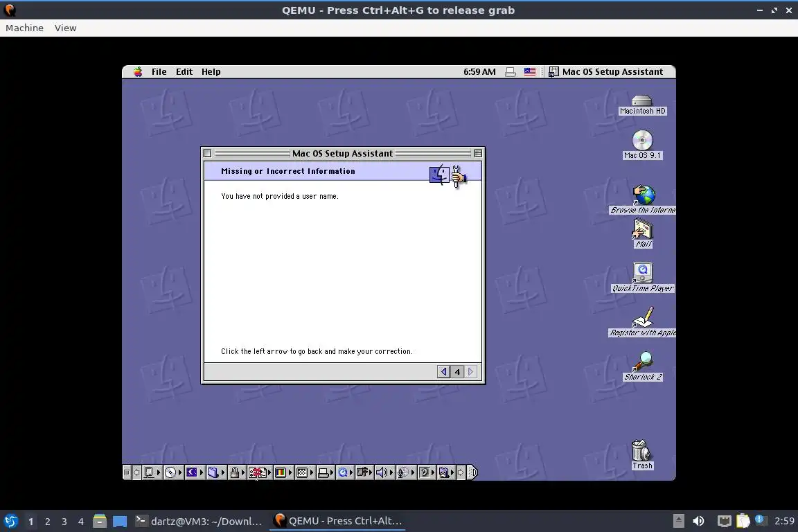Click the US flag keyboard menu
The height and width of the screenshot is (532, 798).
tap(530, 72)
